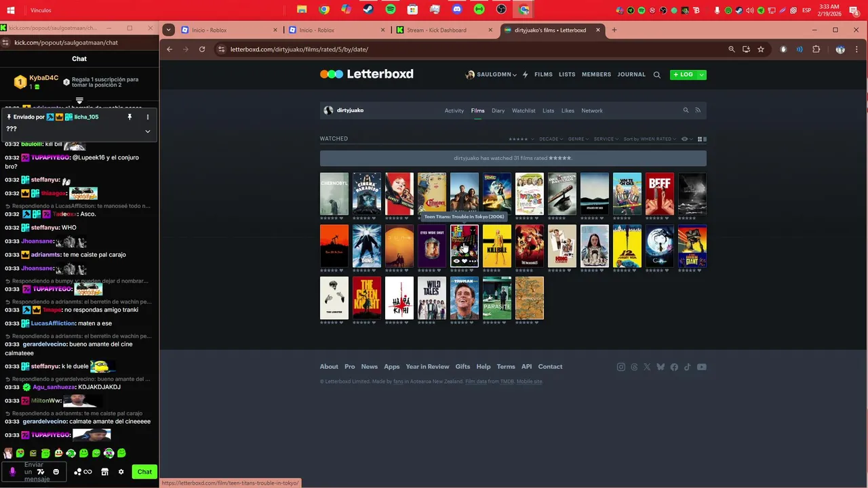
Task: Switch to the Watchlist profile tab
Action: tap(524, 110)
